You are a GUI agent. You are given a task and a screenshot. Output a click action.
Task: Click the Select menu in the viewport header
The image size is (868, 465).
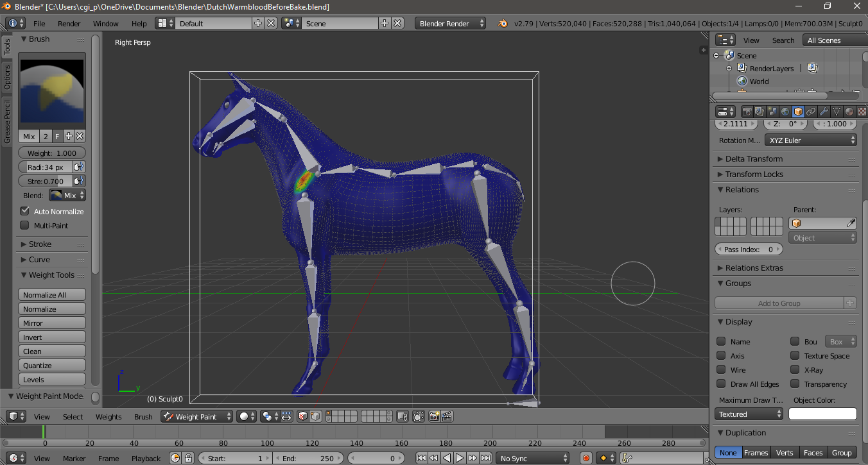coord(73,416)
